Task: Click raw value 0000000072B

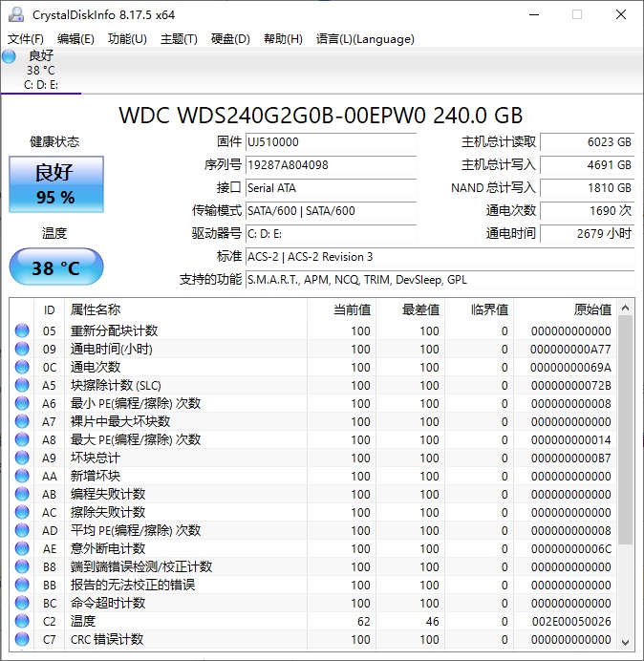Action: coord(571,386)
